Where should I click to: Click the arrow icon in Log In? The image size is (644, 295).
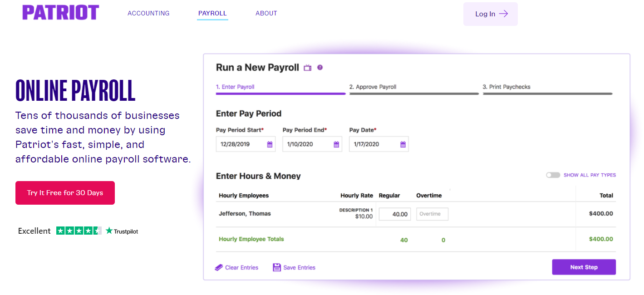tap(503, 14)
